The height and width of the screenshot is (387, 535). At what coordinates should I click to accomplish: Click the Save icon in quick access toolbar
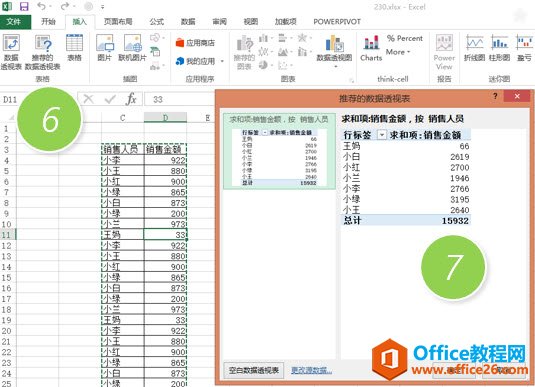click(x=24, y=6)
